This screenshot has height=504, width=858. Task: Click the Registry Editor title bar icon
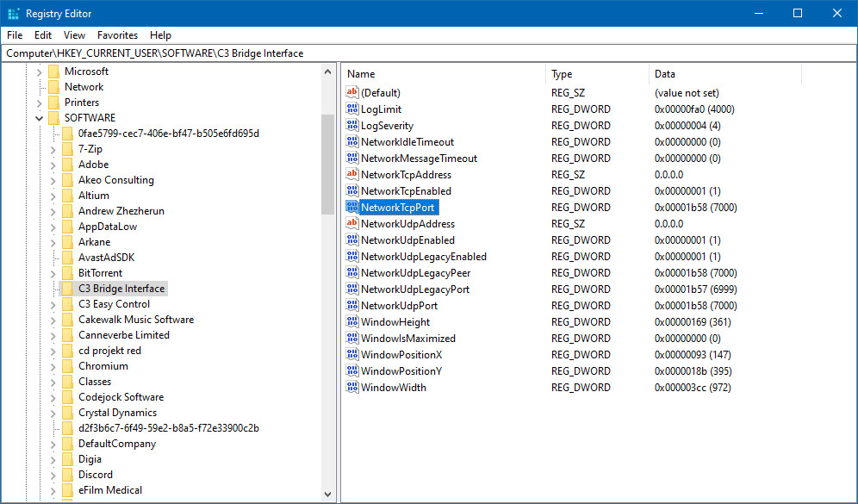[x=13, y=14]
